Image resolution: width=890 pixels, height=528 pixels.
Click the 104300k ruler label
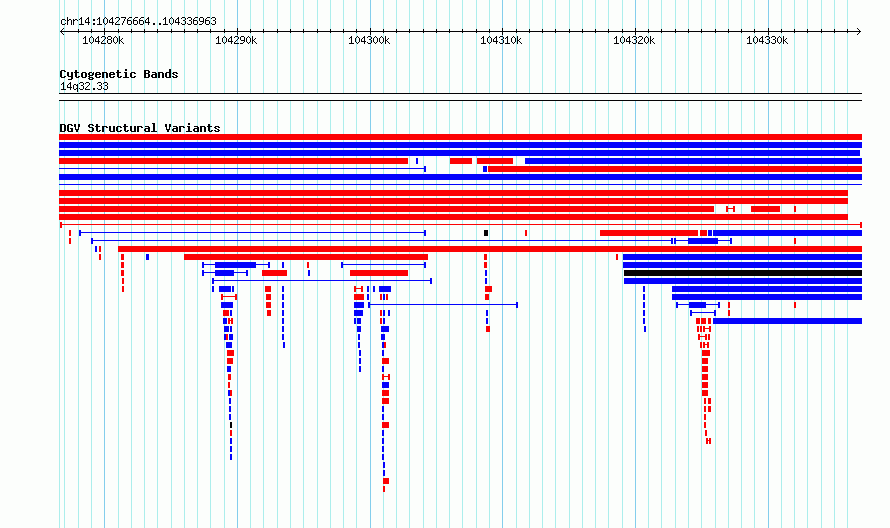368,41
